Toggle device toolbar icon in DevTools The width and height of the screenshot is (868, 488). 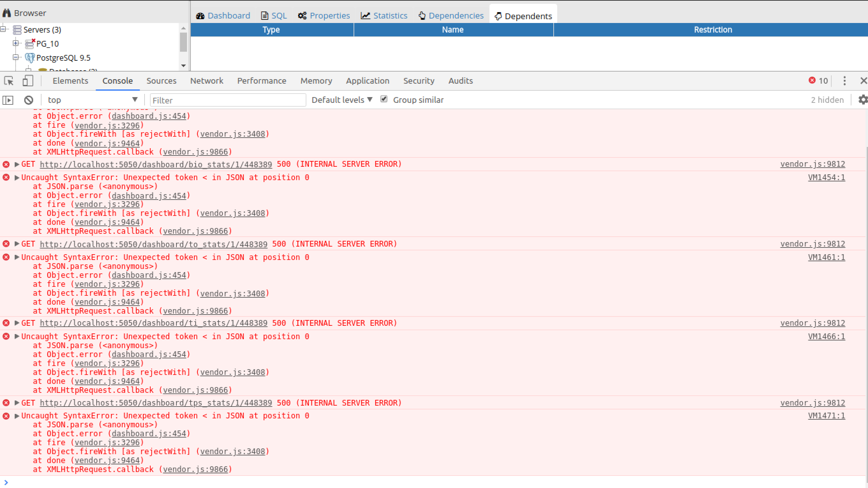click(28, 81)
